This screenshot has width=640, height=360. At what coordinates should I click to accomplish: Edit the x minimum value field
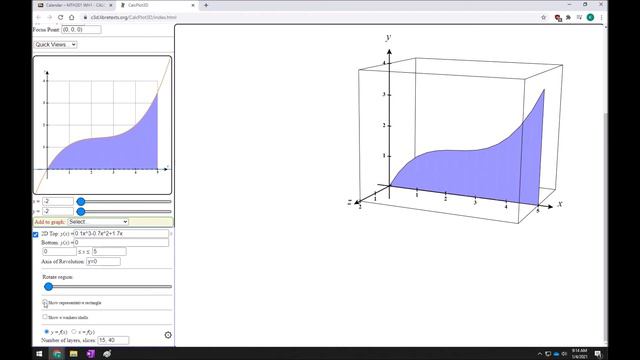pos(58,201)
